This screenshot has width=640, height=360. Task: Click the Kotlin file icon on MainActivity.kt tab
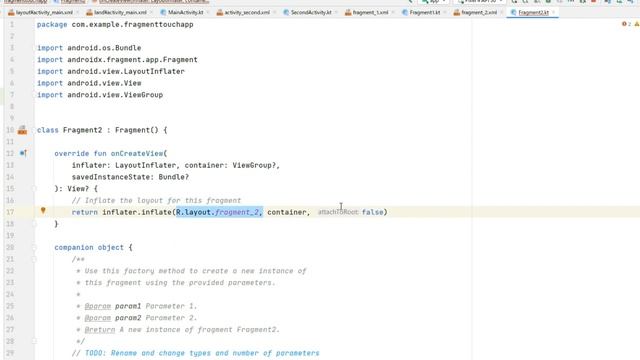pos(163,13)
